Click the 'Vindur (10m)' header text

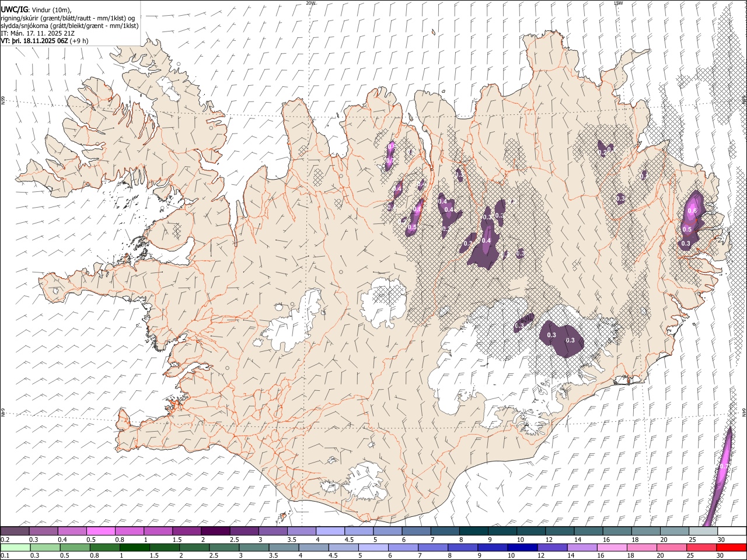tap(51, 9)
